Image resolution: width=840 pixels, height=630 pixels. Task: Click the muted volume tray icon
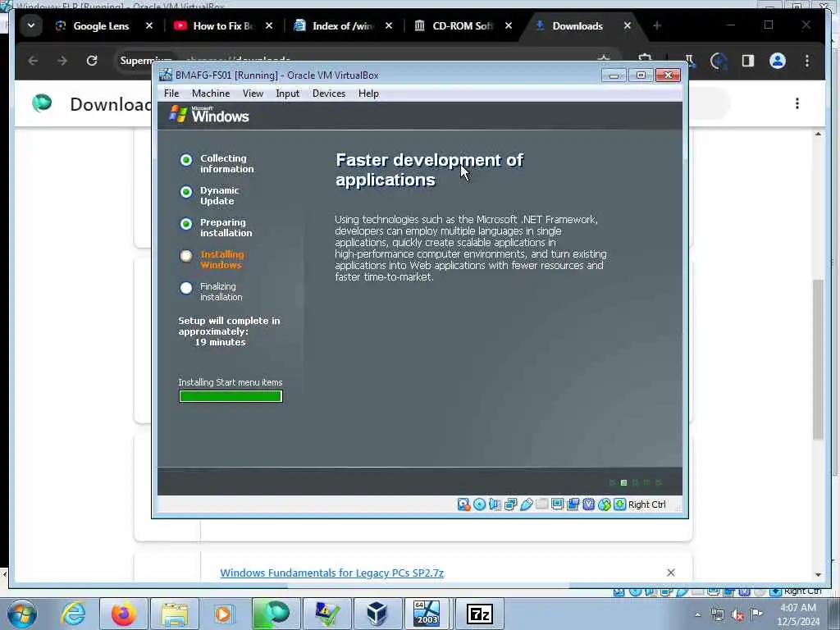point(737,615)
